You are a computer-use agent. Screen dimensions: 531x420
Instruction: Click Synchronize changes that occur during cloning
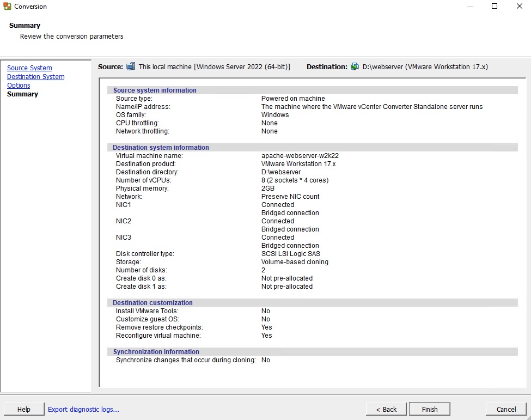(x=186, y=360)
